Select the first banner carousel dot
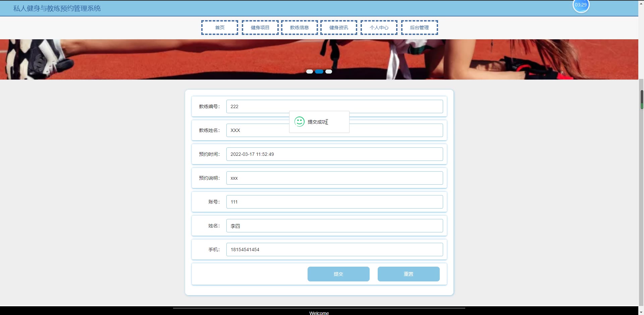644x315 pixels. click(x=310, y=72)
